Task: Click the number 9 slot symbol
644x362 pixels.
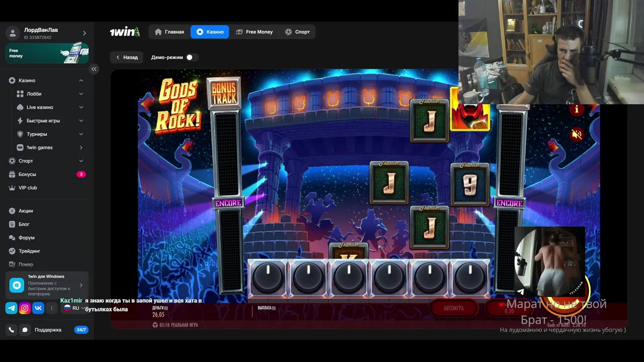Action: [x=470, y=185]
